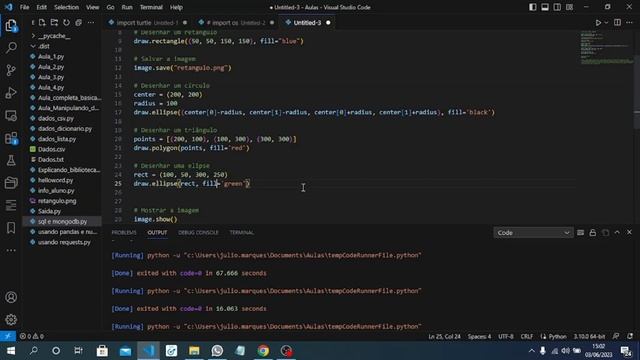Toggle primary side bar layout button
Viewport: 640px width, 360px height.
533,7
